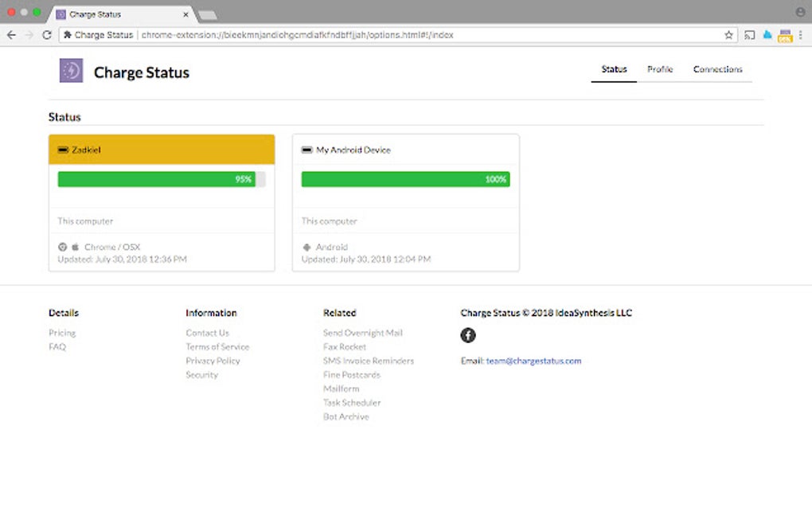Open the Pricing link
The width and height of the screenshot is (812, 508).
61,332
